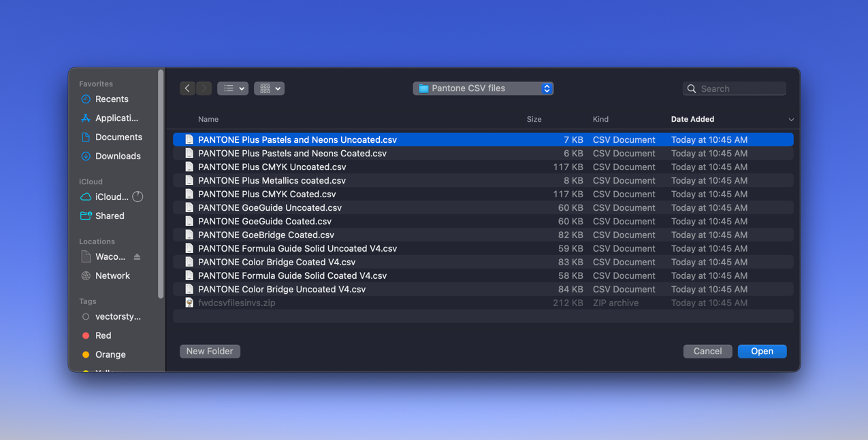Sort files by Name column header
The width and height of the screenshot is (868, 440).
[x=208, y=119]
